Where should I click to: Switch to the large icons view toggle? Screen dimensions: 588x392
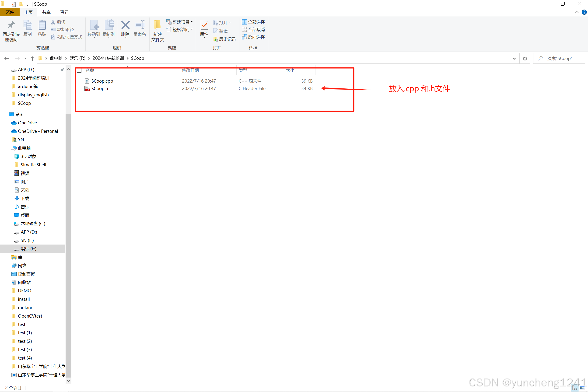582,388
